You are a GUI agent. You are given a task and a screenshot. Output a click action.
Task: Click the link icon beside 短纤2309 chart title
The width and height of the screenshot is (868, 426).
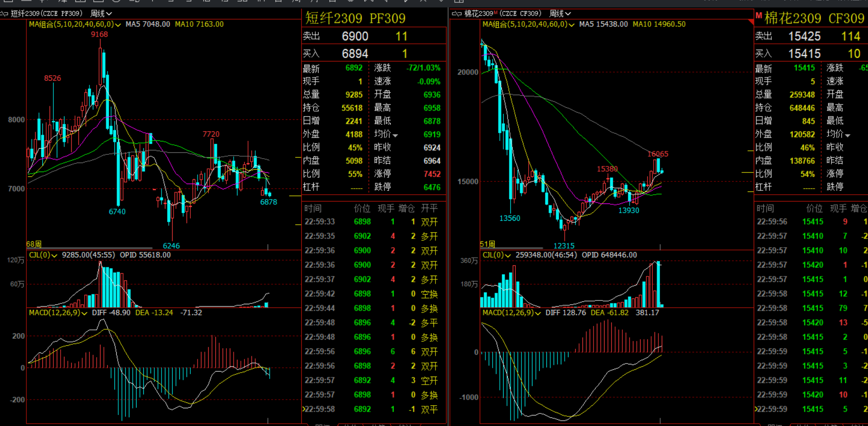(x=4, y=14)
